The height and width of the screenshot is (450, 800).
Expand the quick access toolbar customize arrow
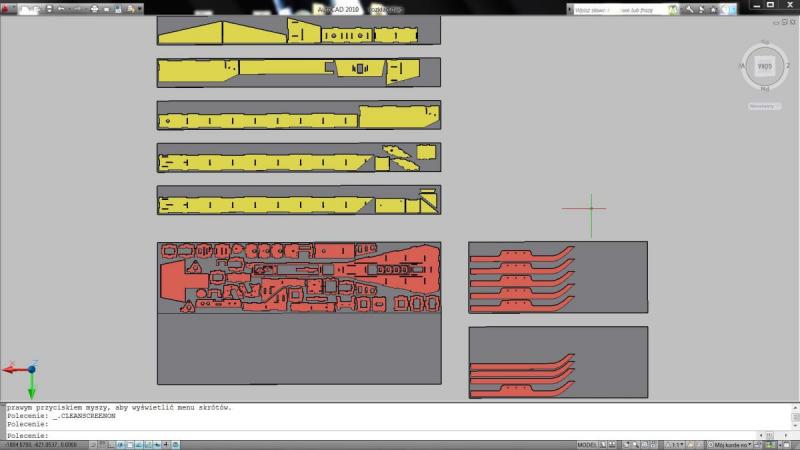141,8
